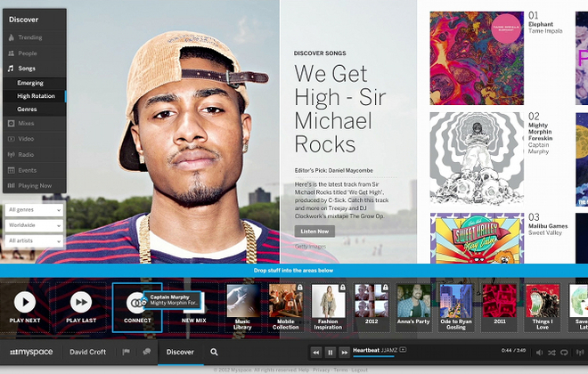The height and width of the screenshot is (374, 588).
Task: Open the Sweet Valley Malibu Games cover
Action: [477, 238]
